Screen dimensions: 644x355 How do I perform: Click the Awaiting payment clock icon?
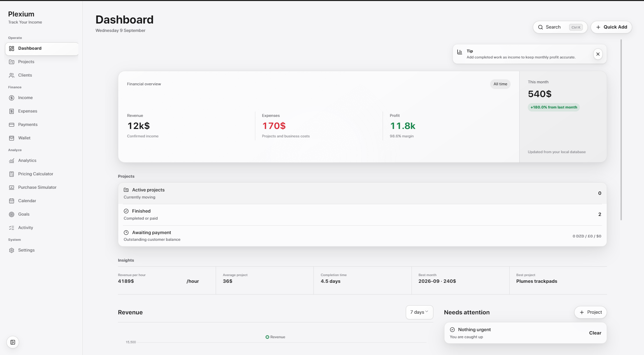point(126,232)
